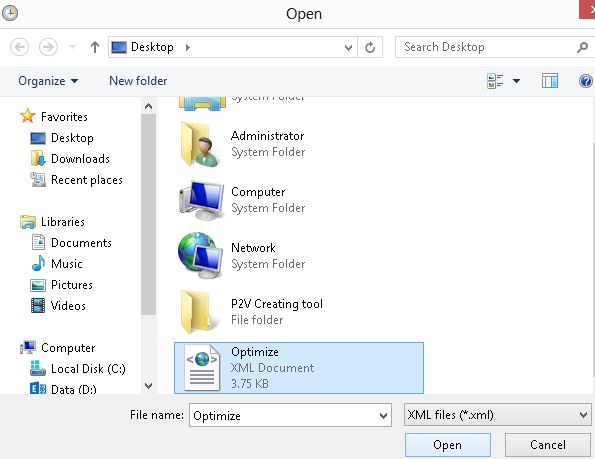Open Local Disk (C:) drive
This screenshot has height=459, width=595.
click(88, 369)
